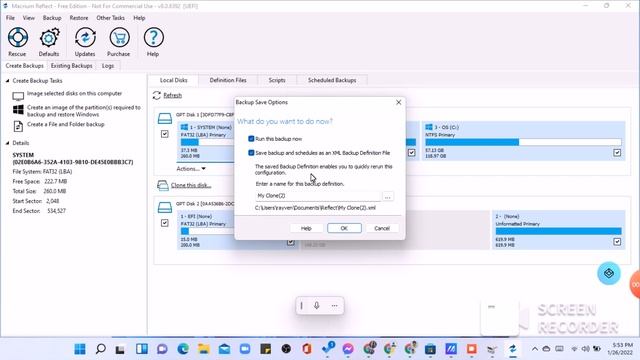Collapse the Details section
640x360 pixels.
7,143
